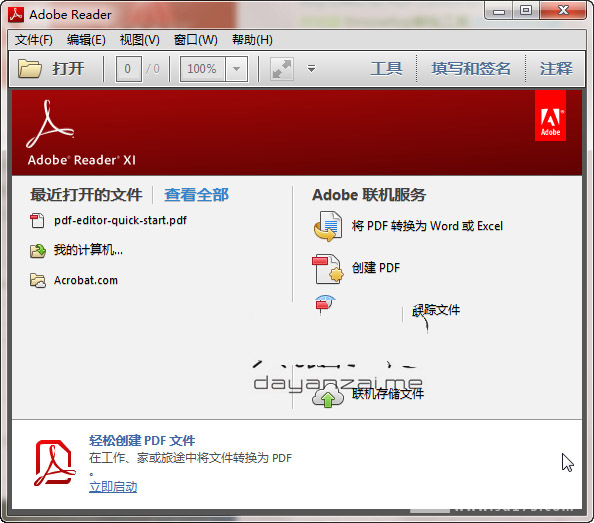The width and height of the screenshot is (594, 523).
Task: Click the 我的计算机... entry
Action: click(88, 250)
